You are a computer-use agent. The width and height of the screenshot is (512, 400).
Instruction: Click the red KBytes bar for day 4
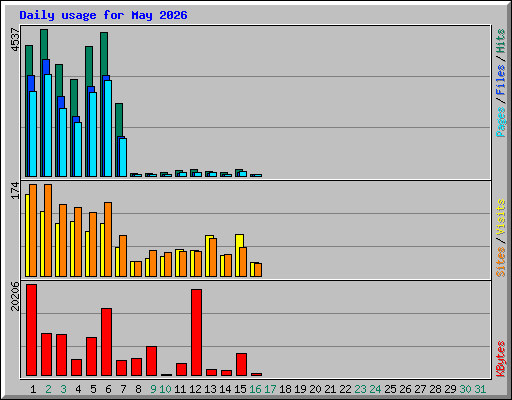click(76, 368)
